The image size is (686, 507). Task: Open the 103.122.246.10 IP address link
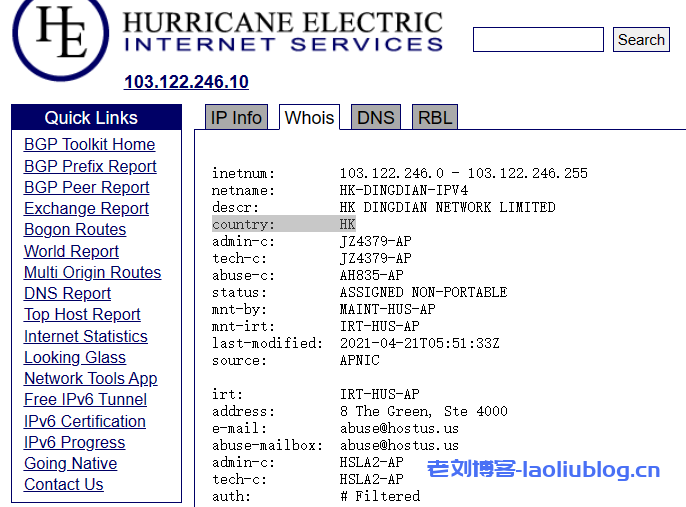(x=186, y=82)
